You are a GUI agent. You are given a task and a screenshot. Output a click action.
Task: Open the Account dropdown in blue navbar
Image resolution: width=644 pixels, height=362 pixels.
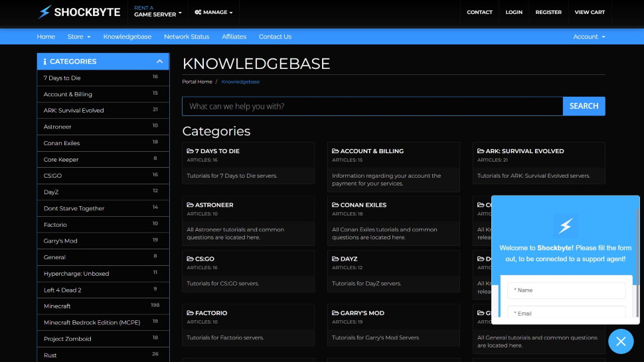click(x=589, y=36)
